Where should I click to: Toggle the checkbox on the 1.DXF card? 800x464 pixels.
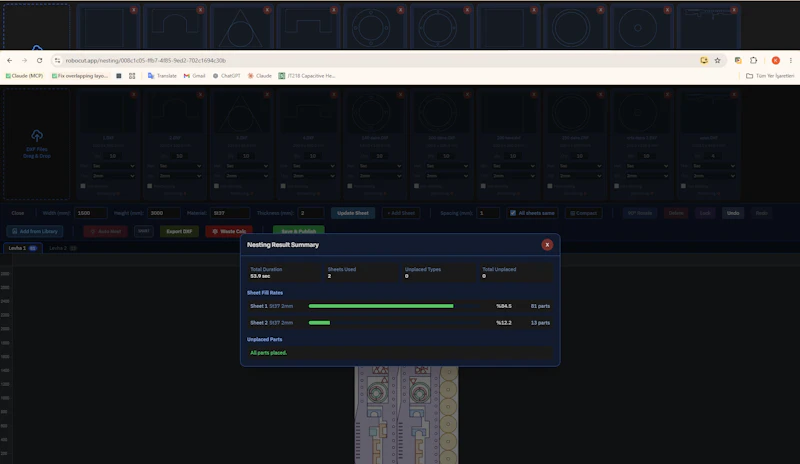[x=83, y=186]
